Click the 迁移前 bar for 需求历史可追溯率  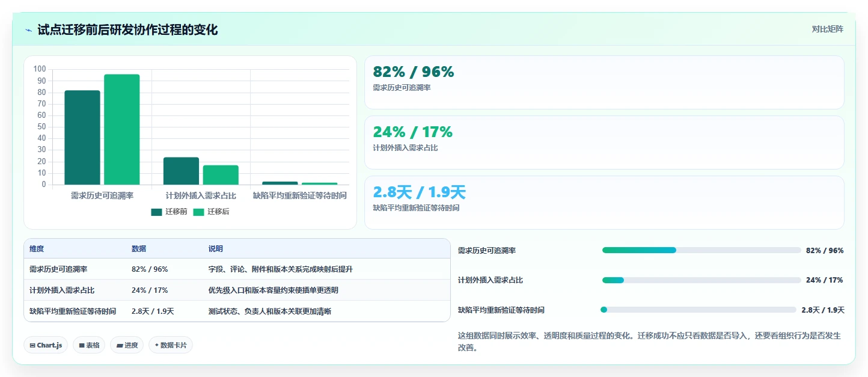click(x=82, y=138)
